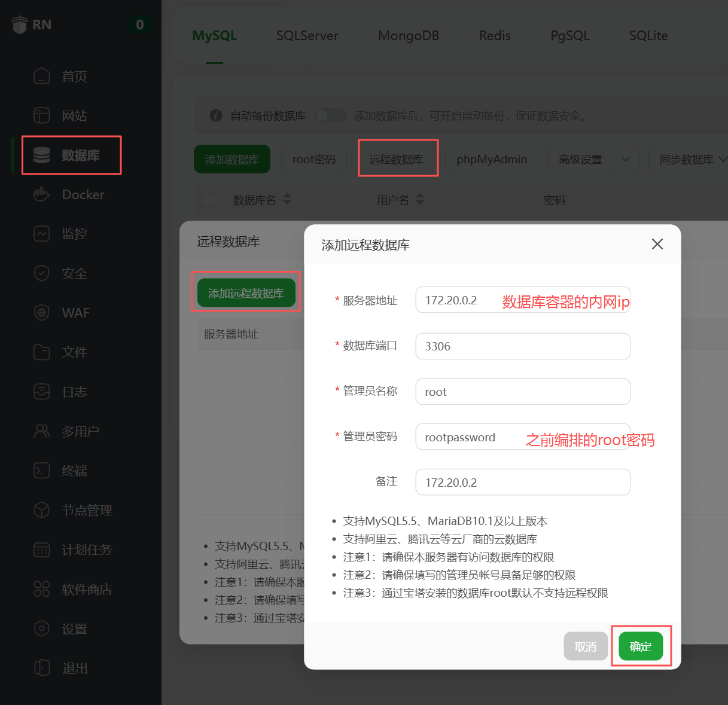Switch to the Redis tab
The height and width of the screenshot is (705, 728).
tap(495, 36)
